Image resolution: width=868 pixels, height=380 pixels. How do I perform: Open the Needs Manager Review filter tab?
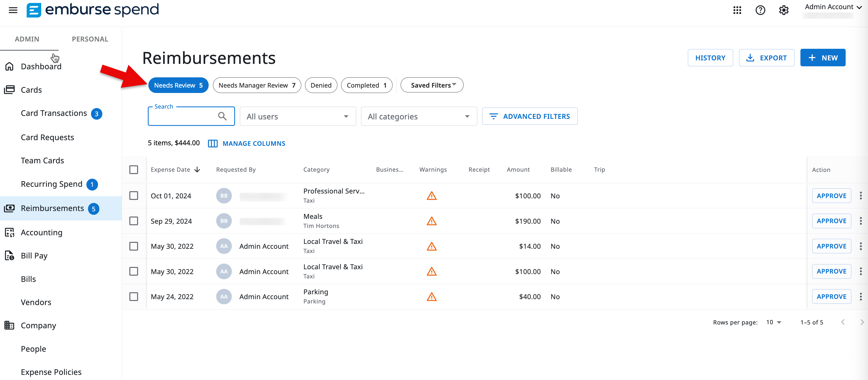pyautogui.click(x=257, y=85)
